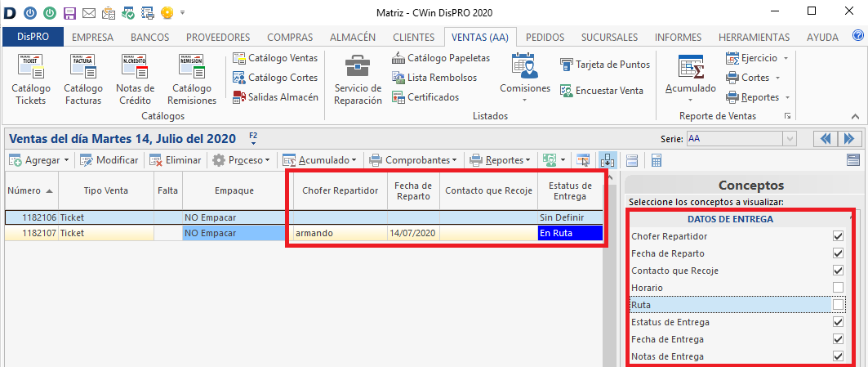Check the Ruta concept
This screenshot has width=868, height=367.
tap(838, 305)
